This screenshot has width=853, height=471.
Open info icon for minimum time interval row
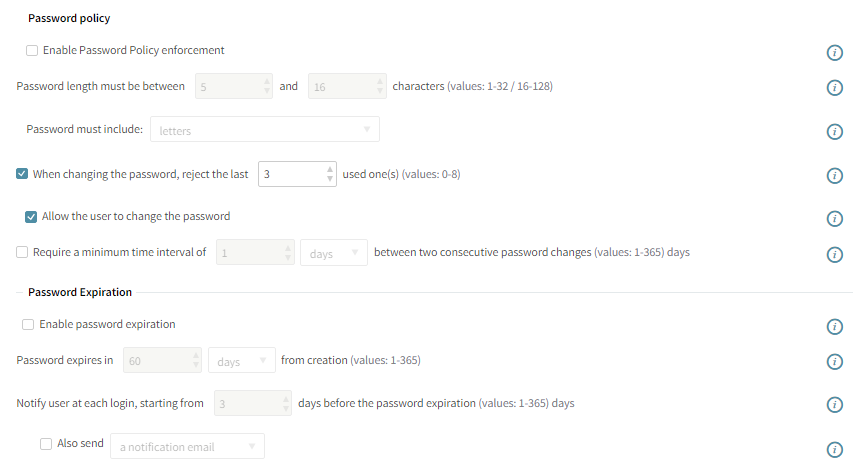834,254
